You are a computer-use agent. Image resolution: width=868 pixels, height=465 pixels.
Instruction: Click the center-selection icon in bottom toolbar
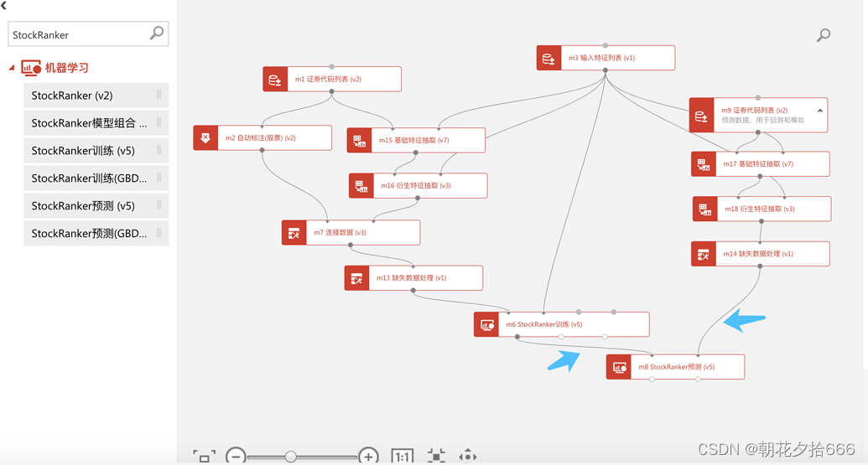coord(436,457)
